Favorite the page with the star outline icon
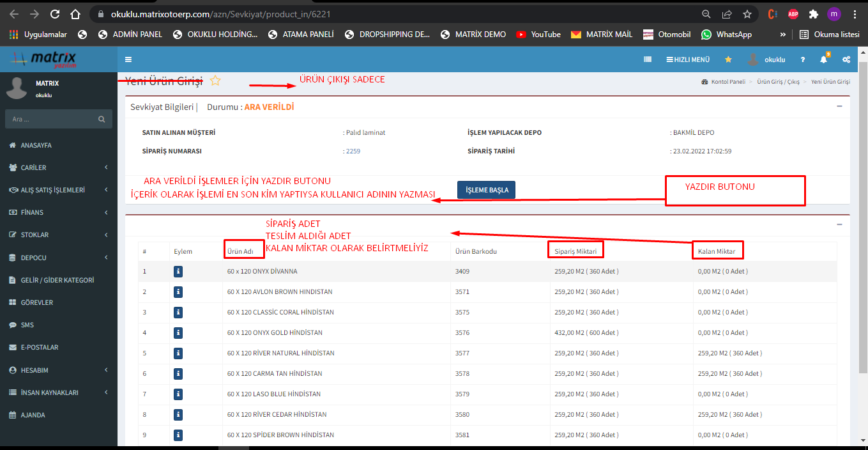868x450 pixels. (x=215, y=81)
